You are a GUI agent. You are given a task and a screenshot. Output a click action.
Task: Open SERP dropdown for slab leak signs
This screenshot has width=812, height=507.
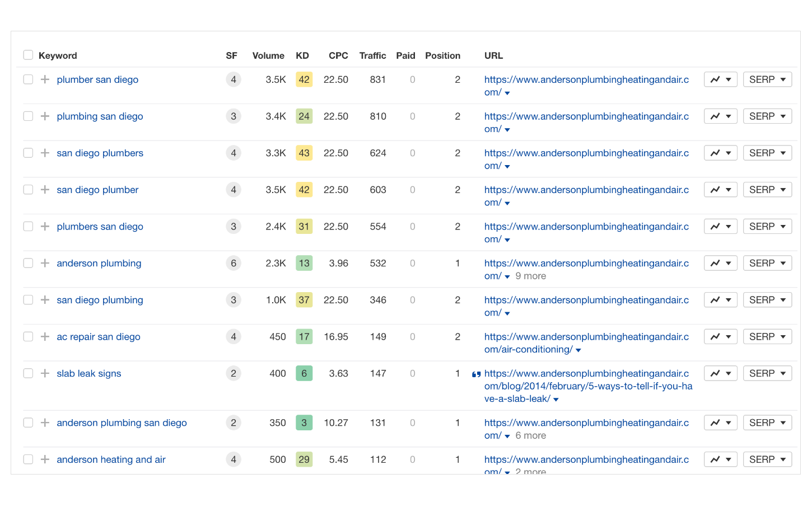click(x=767, y=373)
